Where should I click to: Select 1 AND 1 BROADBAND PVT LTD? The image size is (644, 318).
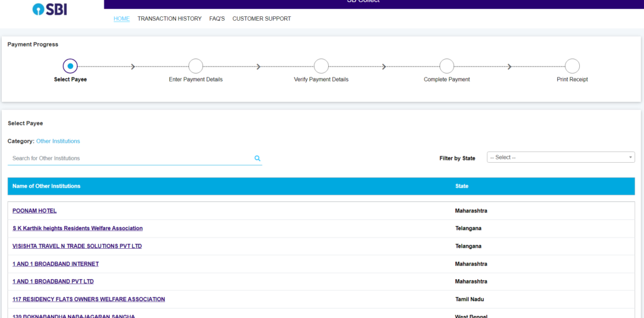pos(53,282)
